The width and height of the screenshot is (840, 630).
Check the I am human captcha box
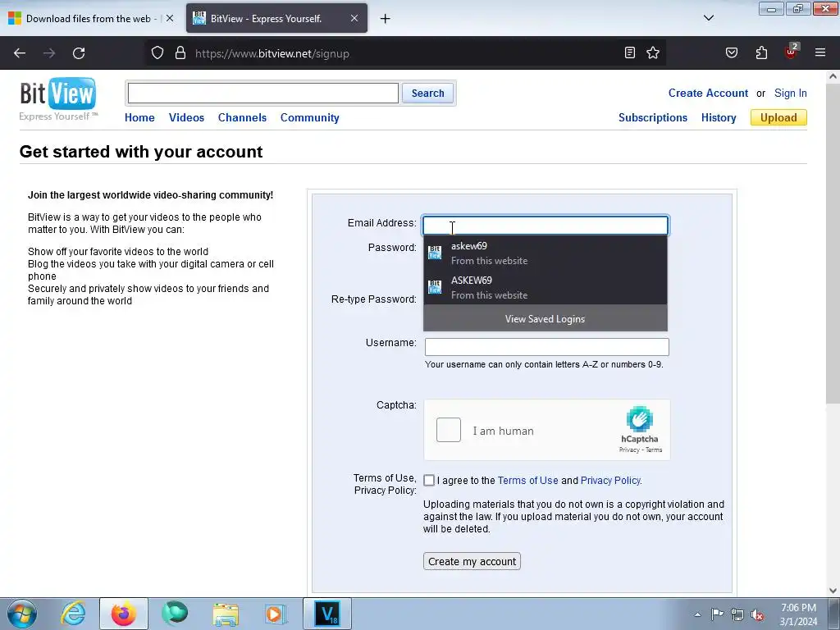449,430
